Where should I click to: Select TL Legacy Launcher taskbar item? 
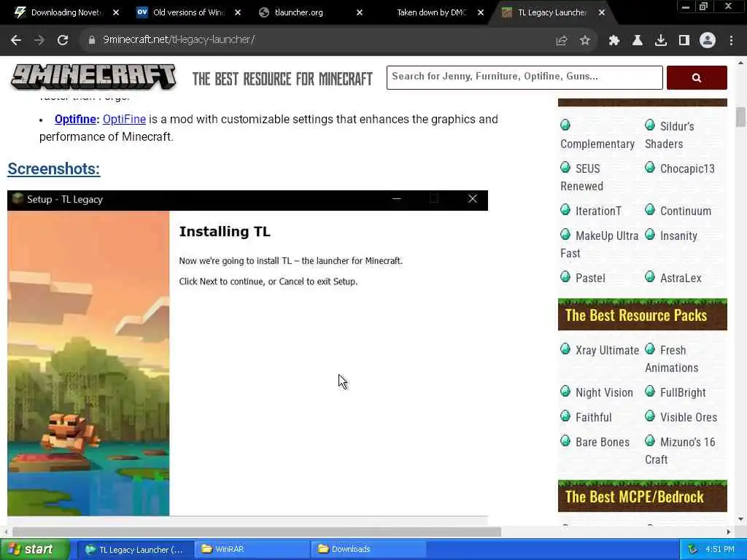135,550
